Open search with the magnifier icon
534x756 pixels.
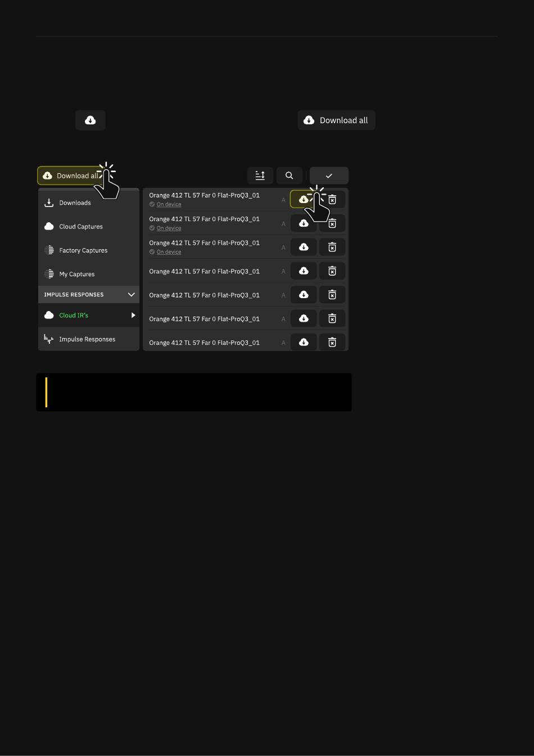289,175
